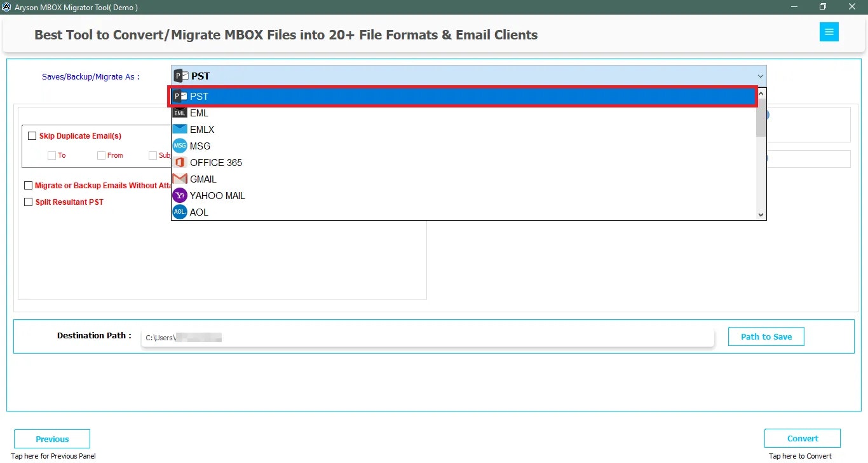Click the dropdown list scroll-up arrow
Screen dimensions: 868x463
coord(761,93)
